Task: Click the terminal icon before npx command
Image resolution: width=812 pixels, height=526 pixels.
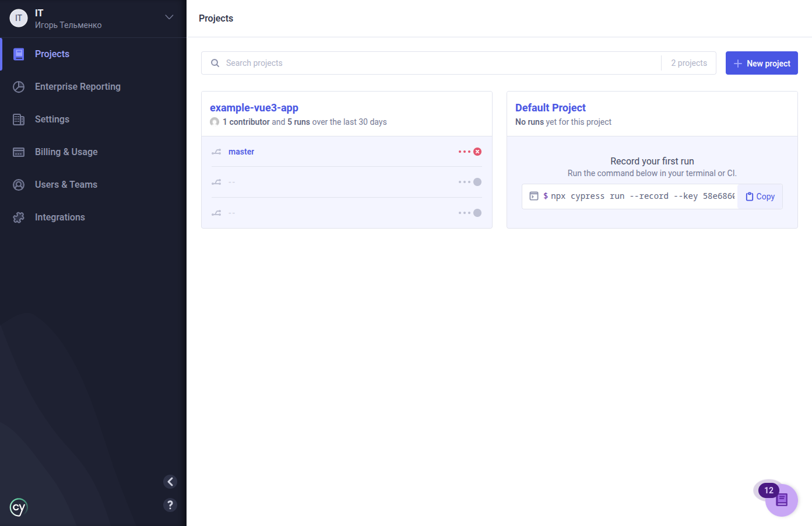Action: [x=533, y=196]
